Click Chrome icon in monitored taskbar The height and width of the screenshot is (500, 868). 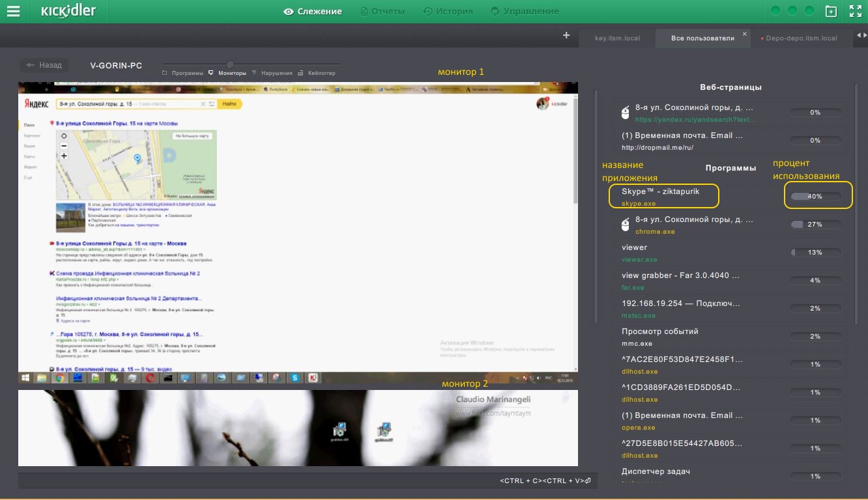59,378
